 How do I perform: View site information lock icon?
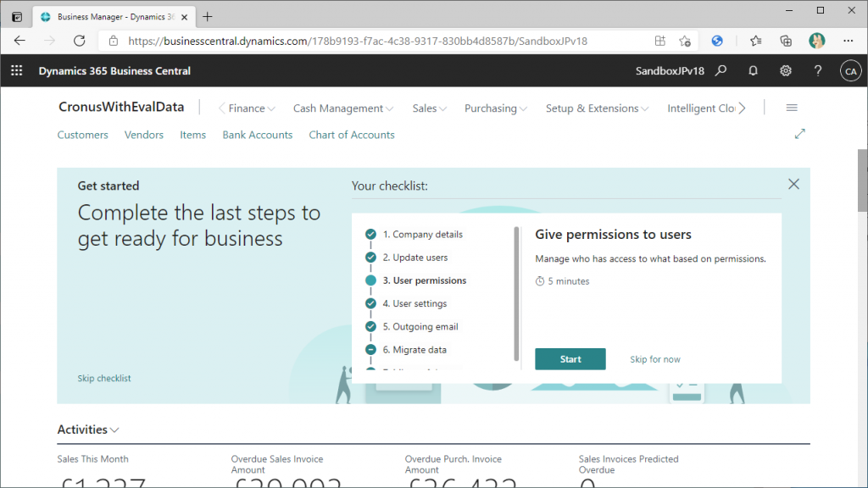pos(114,41)
